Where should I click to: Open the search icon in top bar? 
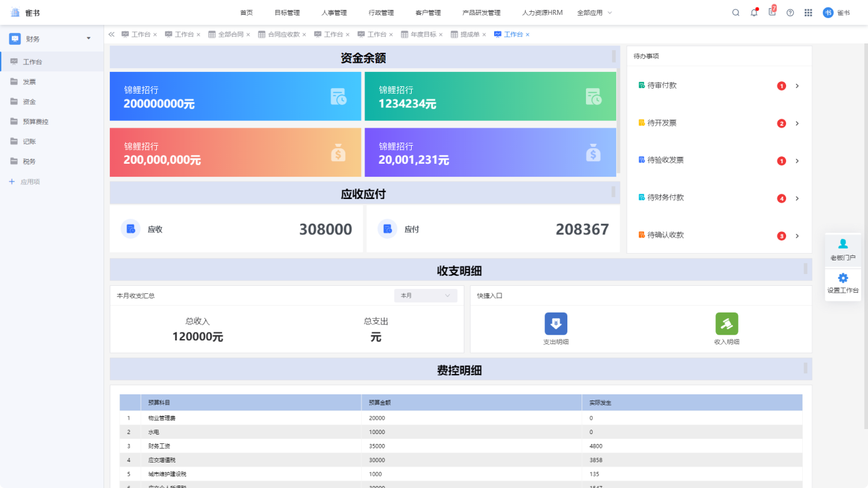pyautogui.click(x=736, y=12)
